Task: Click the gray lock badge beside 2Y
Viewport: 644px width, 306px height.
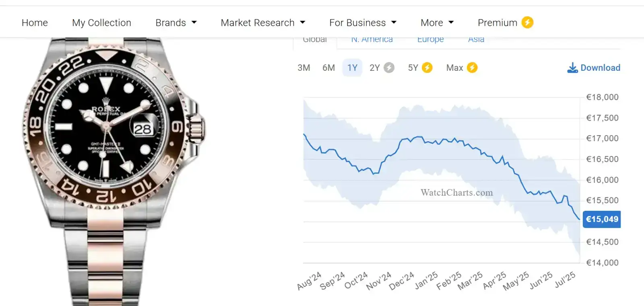Action: tap(389, 68)
